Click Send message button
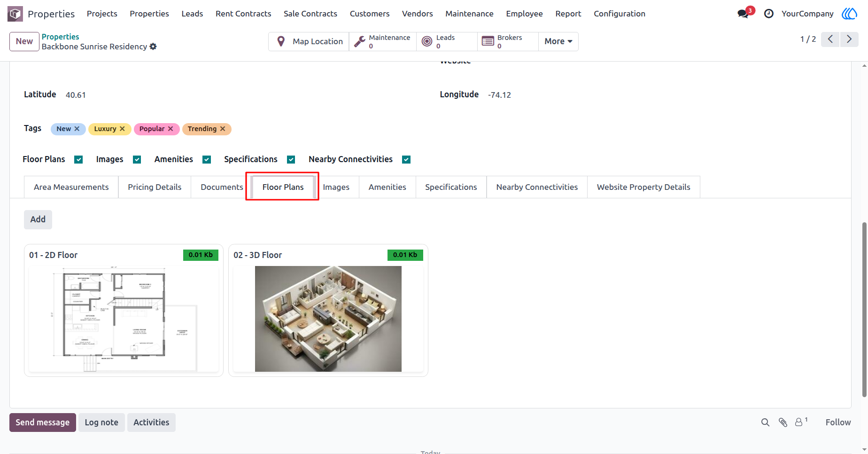 coord(43,423)
